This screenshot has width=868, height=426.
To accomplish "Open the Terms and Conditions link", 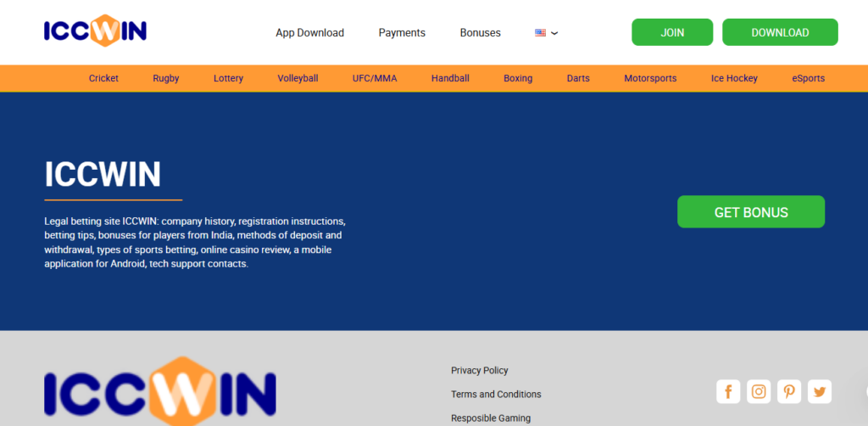I will coord(496,394).
